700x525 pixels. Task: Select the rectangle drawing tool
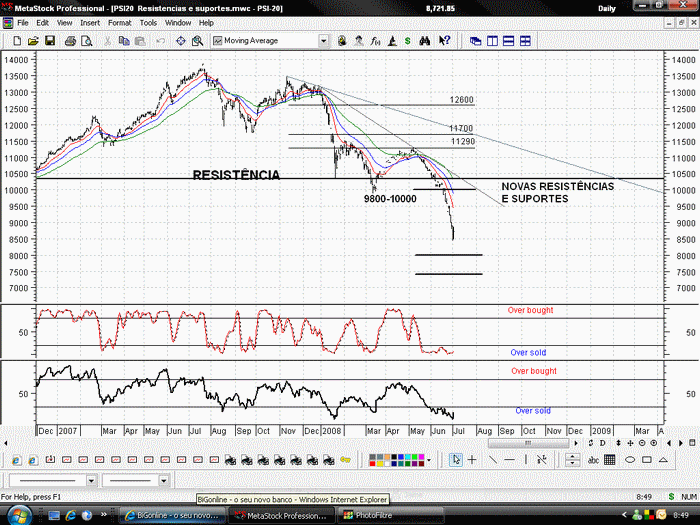tap(646, 460)
